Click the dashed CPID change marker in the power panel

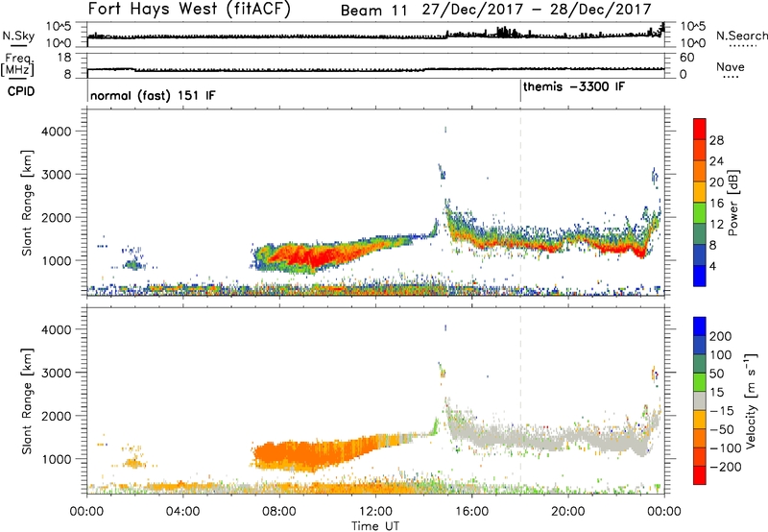[520, 203]
